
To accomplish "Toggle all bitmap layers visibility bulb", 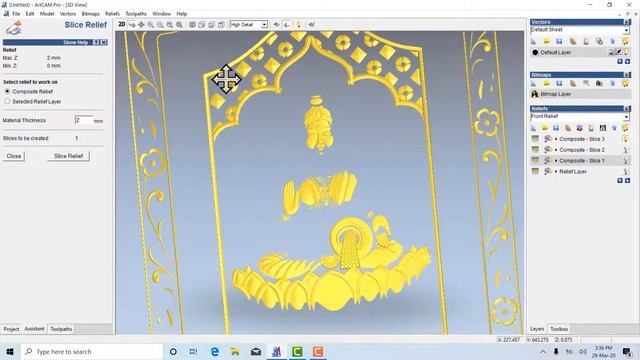I will click(x=626, y=83).
